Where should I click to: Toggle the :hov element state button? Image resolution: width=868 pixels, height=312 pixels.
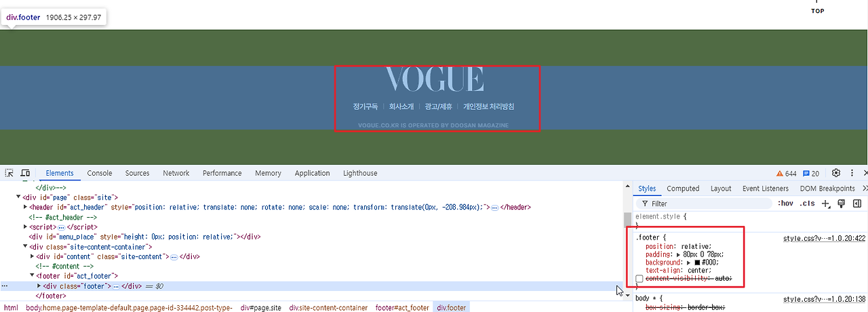[785, 203]
